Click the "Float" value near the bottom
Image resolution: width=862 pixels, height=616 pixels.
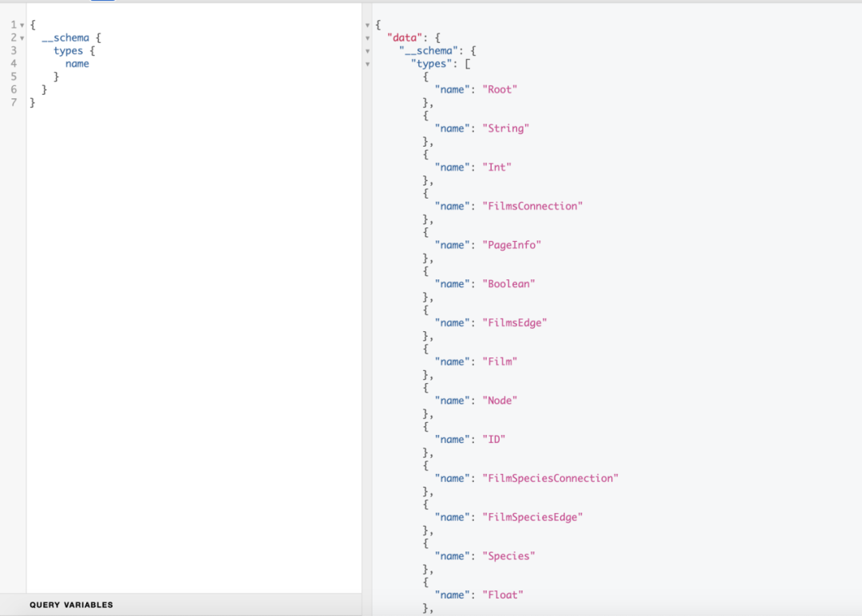[503, 594]
